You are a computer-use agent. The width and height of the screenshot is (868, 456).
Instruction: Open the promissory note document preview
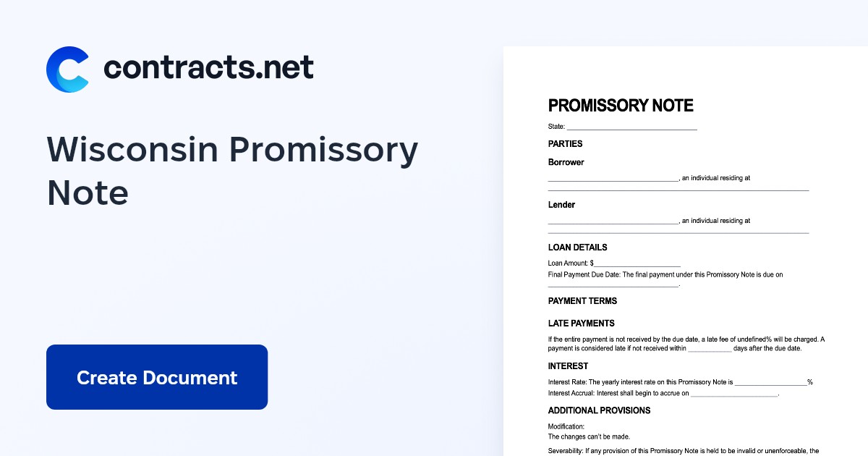(686, 251)
